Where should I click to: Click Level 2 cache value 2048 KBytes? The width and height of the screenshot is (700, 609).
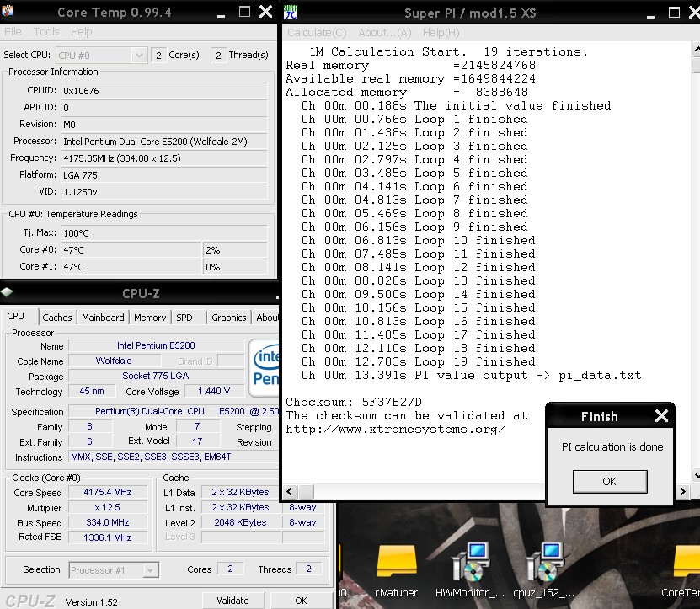click(240, 522)
